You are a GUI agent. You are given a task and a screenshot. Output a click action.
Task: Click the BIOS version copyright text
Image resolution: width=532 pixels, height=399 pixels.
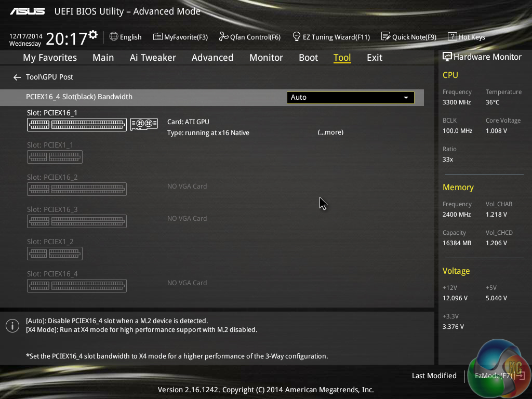click(x=265, y=390)
